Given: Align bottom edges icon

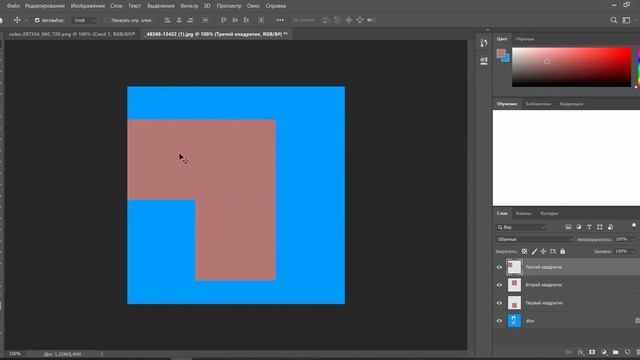Looking at the screenshot, I should pos(246,20).
